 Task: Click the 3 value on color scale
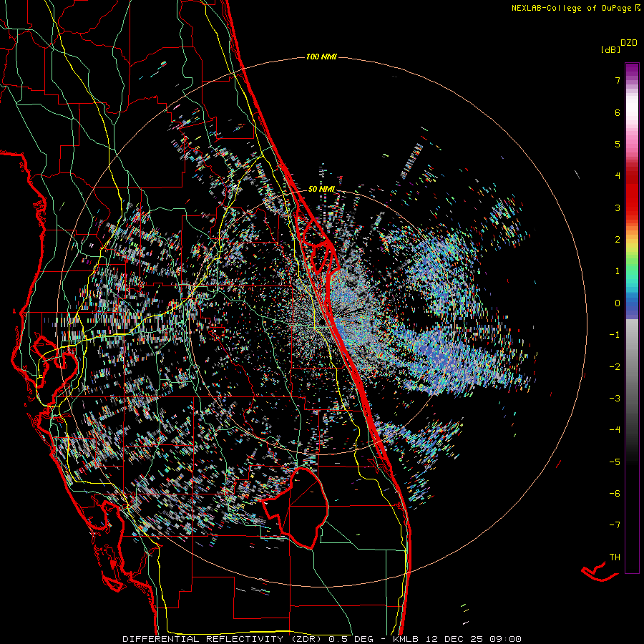coord(618,208)
